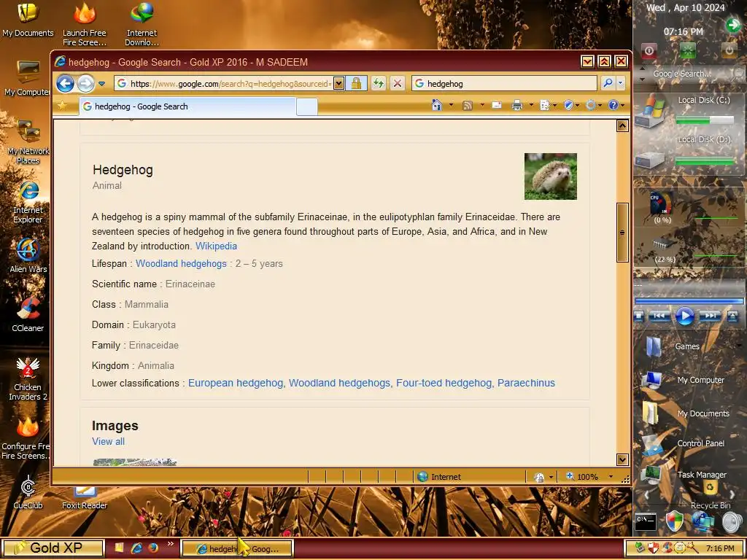The image size is (747, 560).
Task: Click the RSS feeds icon
Action: (468, 105)
